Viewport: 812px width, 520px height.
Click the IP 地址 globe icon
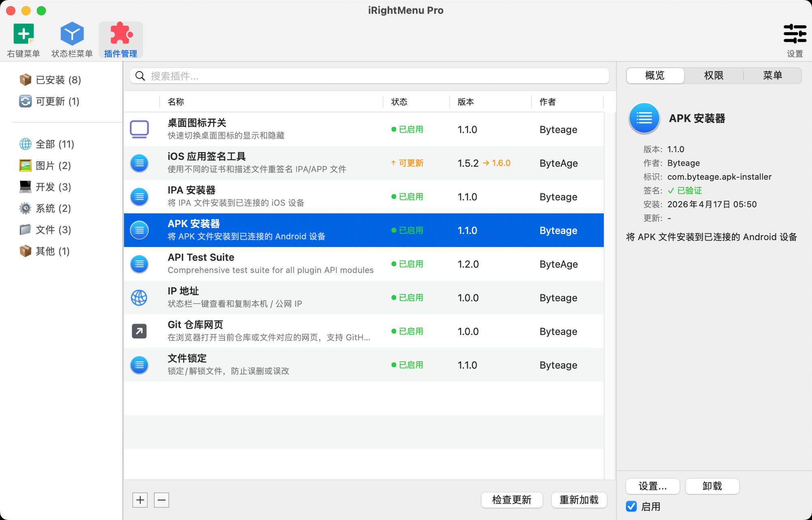pos(139,298)
